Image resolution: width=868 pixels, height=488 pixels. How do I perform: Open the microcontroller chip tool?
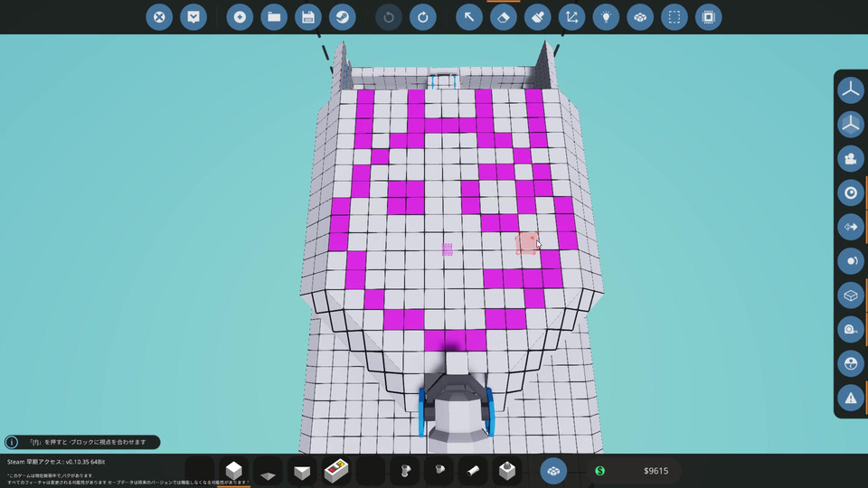pos(709,17)
